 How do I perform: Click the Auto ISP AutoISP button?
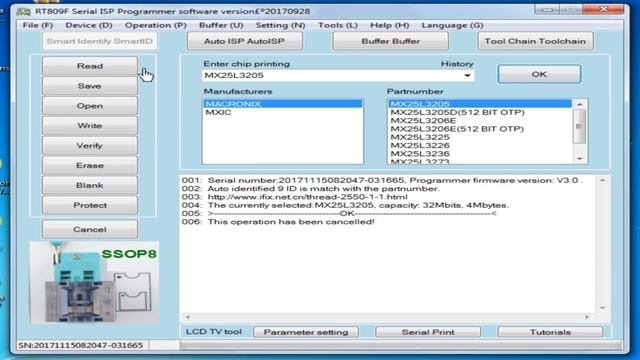point(244,41)
